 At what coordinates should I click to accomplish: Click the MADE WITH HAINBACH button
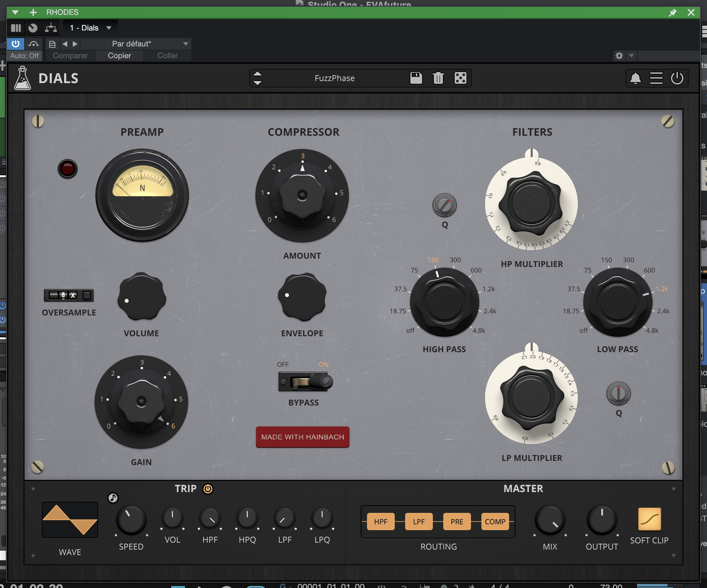pyautogui.click(x=303, y=437)
